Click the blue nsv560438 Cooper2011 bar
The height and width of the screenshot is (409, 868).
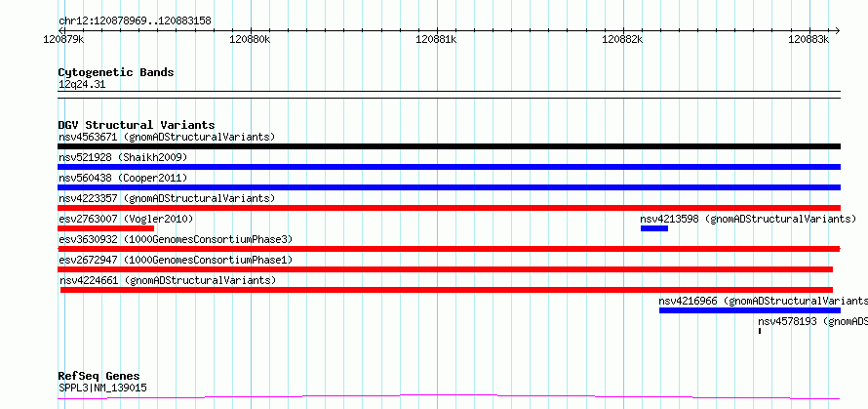coord(449,187)
